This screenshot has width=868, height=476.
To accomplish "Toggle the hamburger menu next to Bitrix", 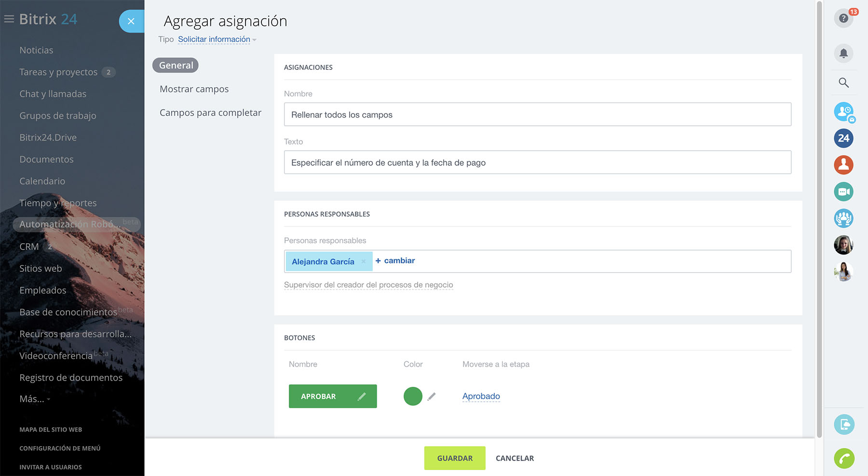I will point(9,19).
